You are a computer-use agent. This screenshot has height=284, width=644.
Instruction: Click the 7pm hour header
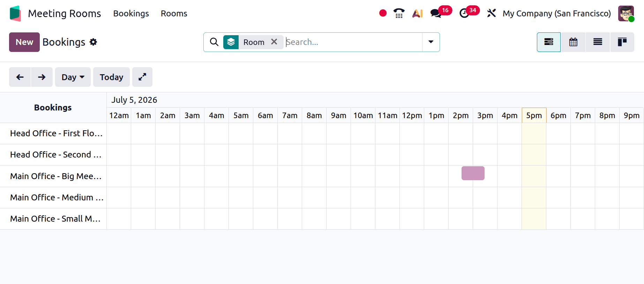coord(583,115)
